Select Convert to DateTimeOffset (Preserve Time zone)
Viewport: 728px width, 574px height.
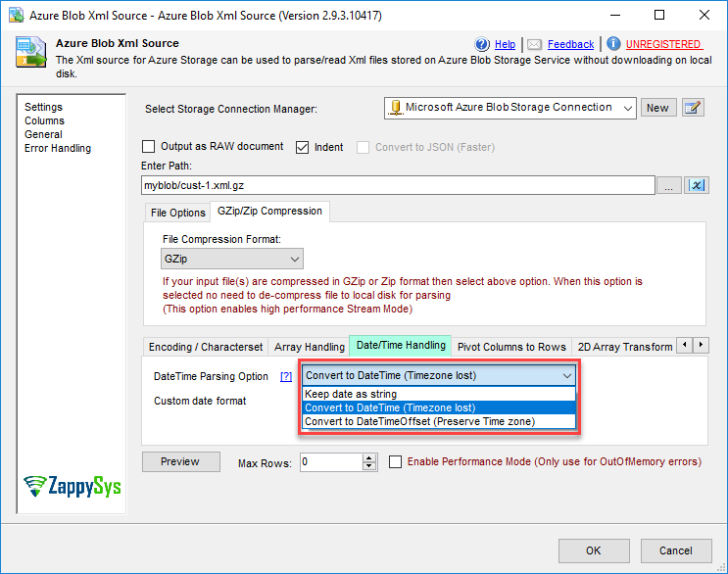pyautogui.click(x=439, y=421)
